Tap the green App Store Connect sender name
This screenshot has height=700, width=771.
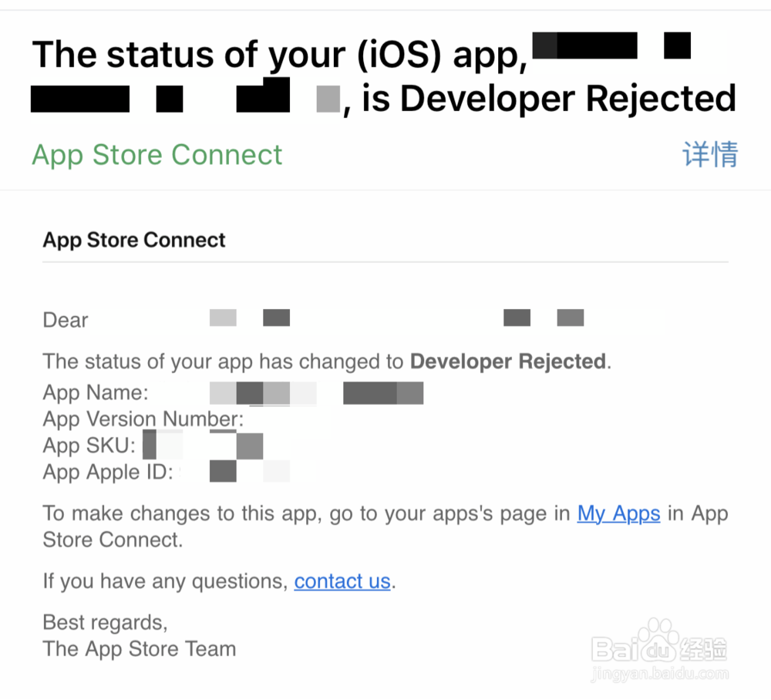(x=157, y=155)
